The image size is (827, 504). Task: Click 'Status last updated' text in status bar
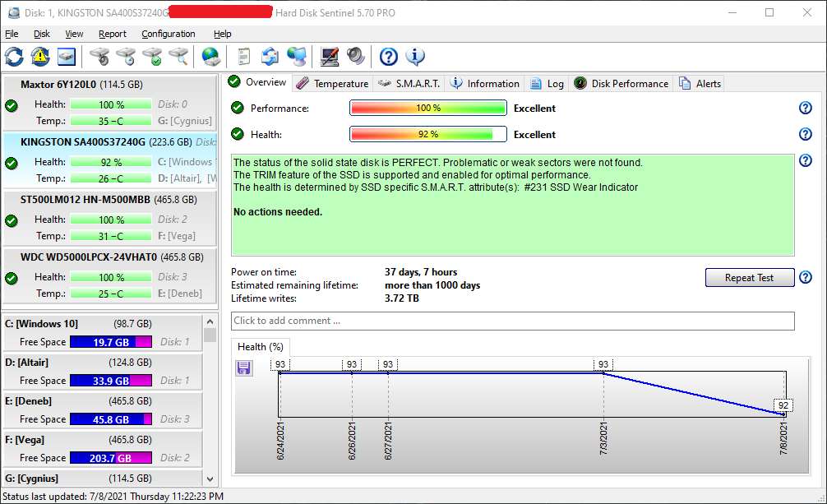tap(113, 496)
